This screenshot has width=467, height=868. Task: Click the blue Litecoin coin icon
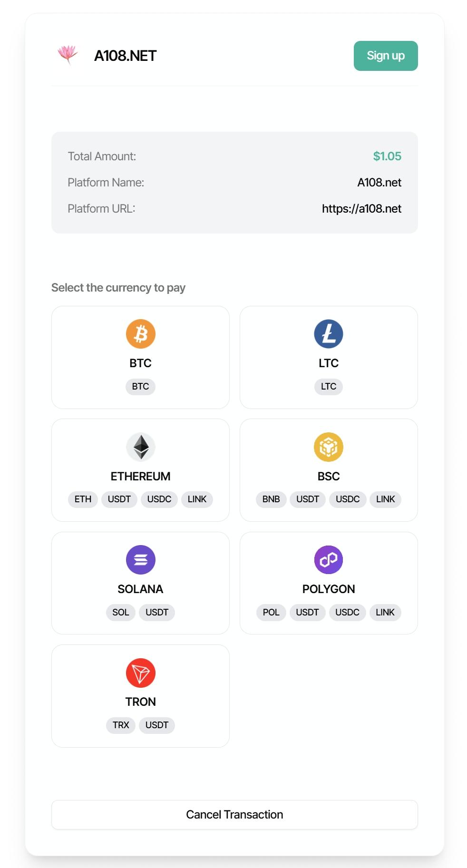[328, 334]
